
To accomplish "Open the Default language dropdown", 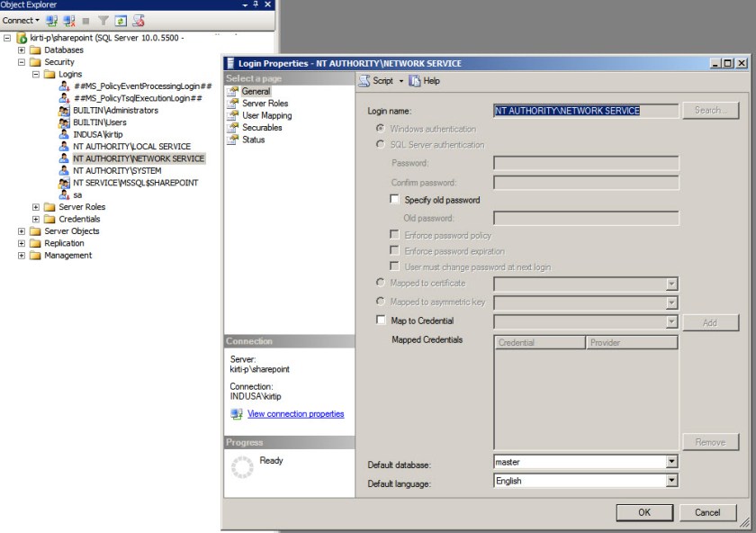I will (x=670, y=481).
